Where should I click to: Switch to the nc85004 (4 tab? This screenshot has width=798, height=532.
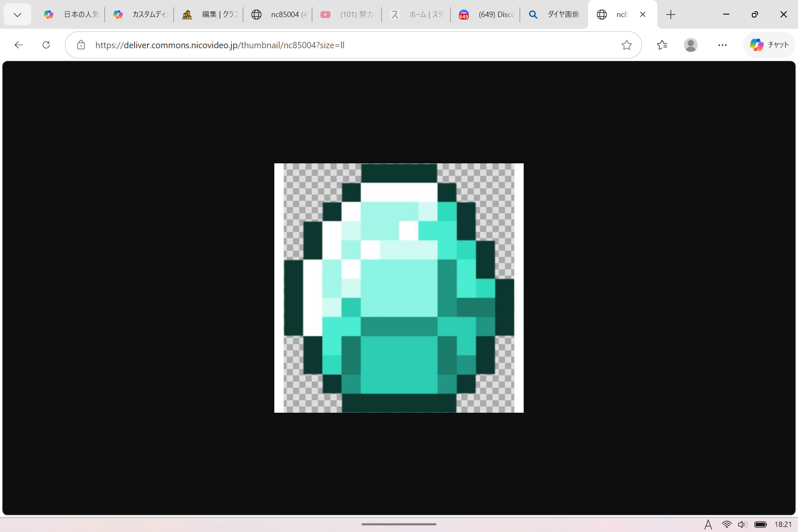pos(278,15)
